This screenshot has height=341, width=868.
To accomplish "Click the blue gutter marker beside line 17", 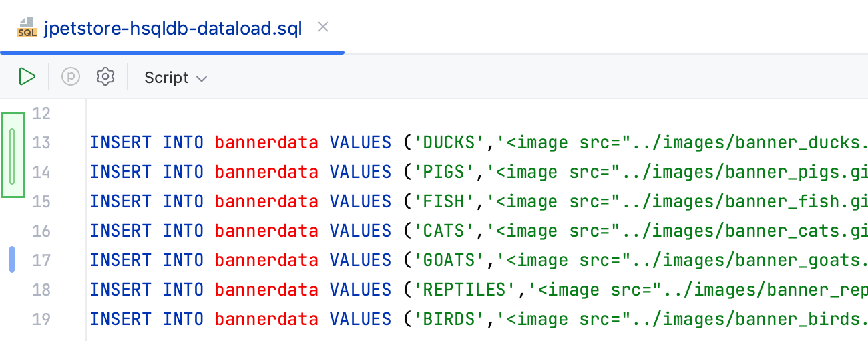I will [12, 259].
